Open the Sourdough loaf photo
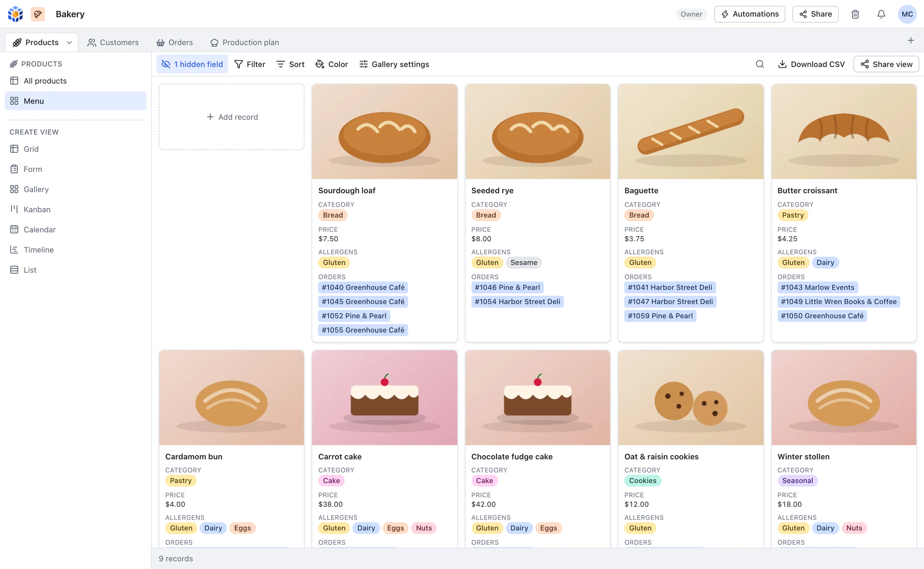 385,132
